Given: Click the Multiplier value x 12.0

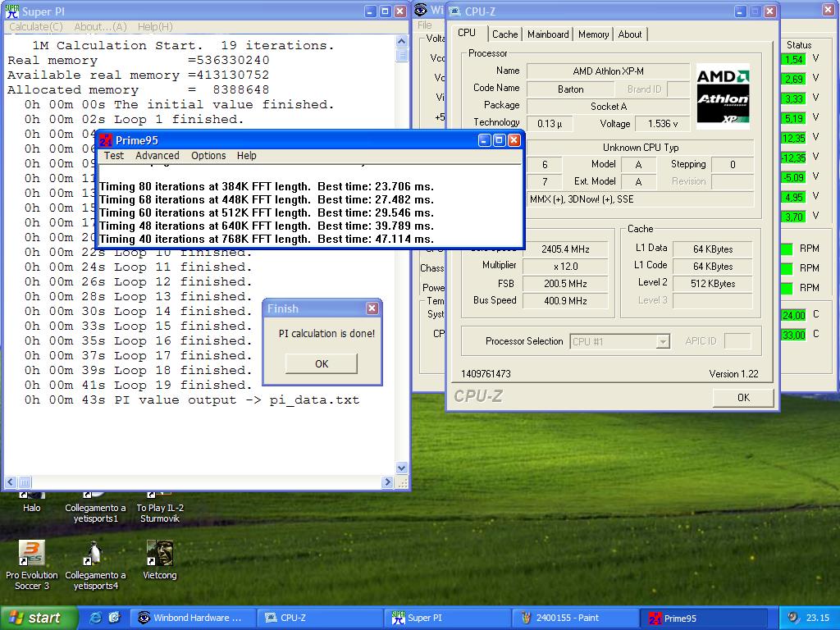Looking at the screenshot, I should tap(565, 267).
